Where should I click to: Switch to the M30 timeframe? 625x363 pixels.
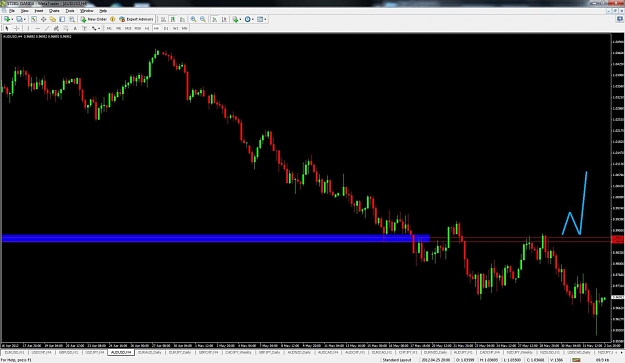tap(138, 28)
